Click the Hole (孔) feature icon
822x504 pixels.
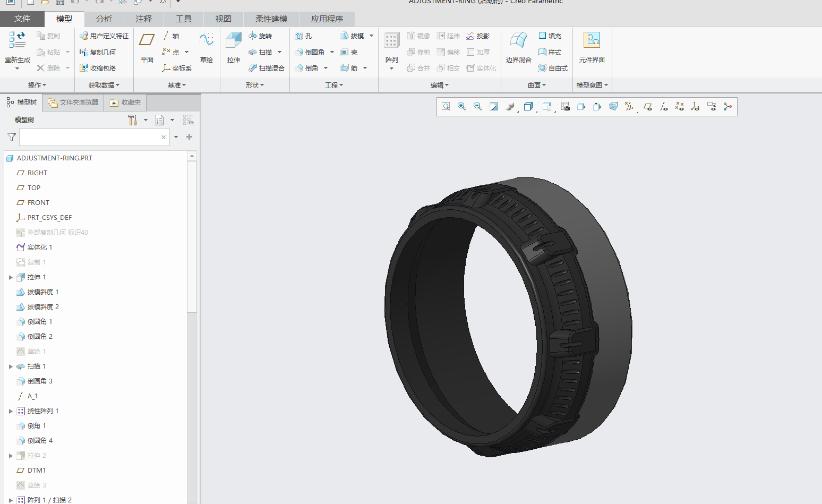[x=304, y=36]
